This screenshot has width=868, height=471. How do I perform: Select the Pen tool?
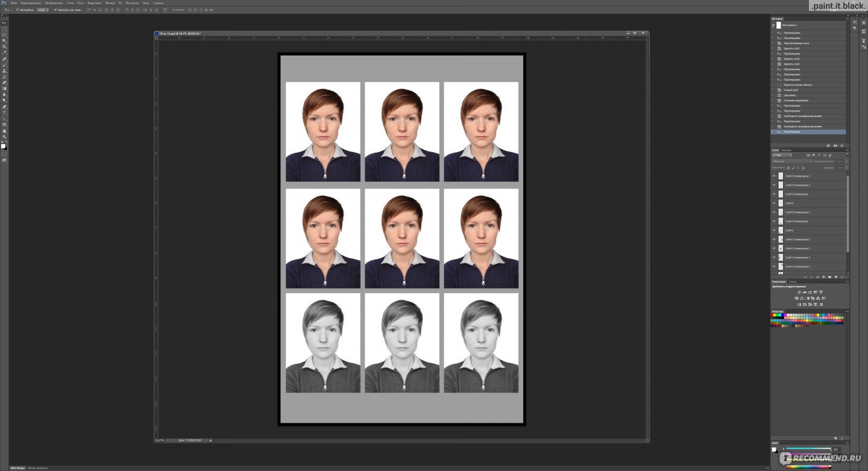click(x=4, y=106)
